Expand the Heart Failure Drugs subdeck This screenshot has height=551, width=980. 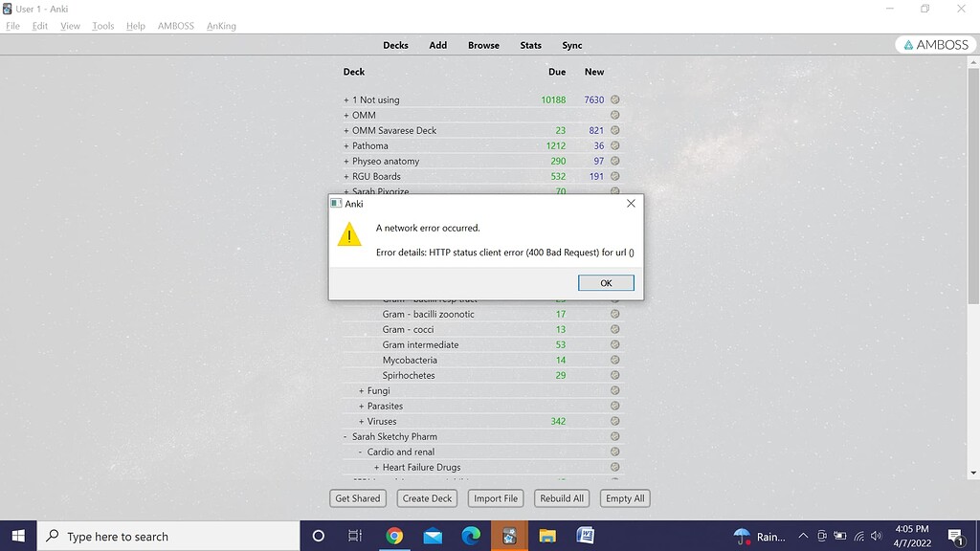click(x=374, y=467)
